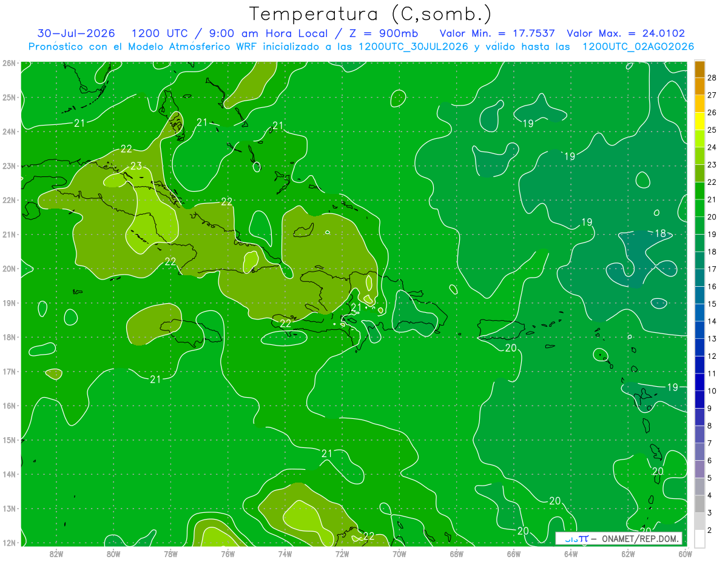
Task: Click '9:00 am Hora Local' text
Action: [x=268, y=33]
